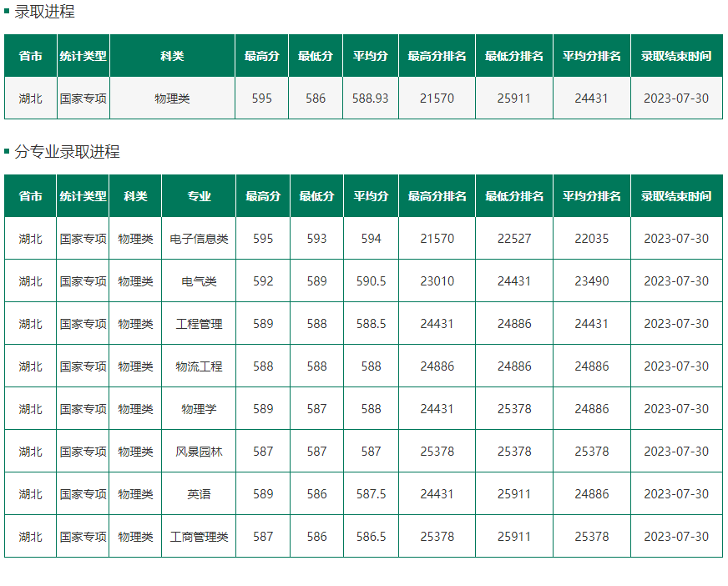The width and height of the screenshot is (728, 586).
Task: Select lowest score '587' in 物理学 row
Action: 316,409
